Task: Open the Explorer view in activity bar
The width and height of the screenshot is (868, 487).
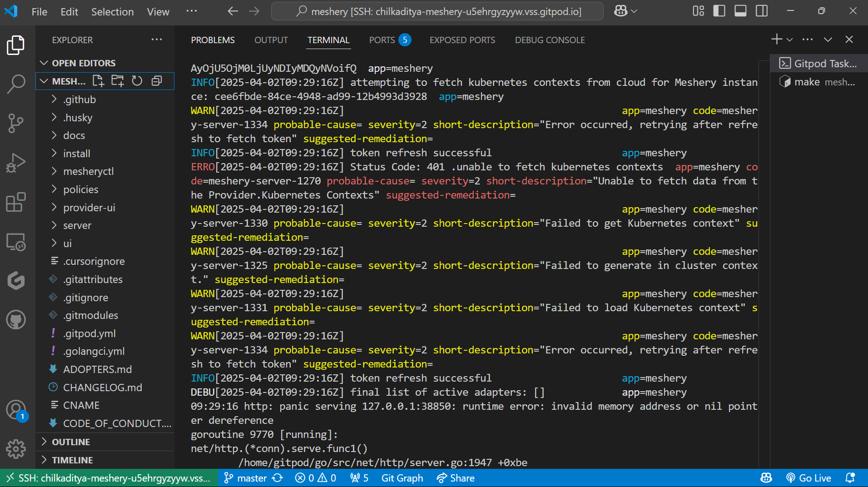Action: [16, 45]
